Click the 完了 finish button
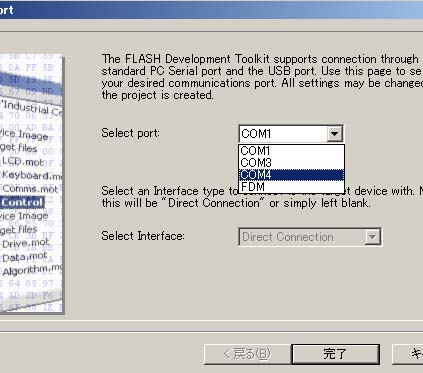The image size is (423, 373). pos(335,354)
